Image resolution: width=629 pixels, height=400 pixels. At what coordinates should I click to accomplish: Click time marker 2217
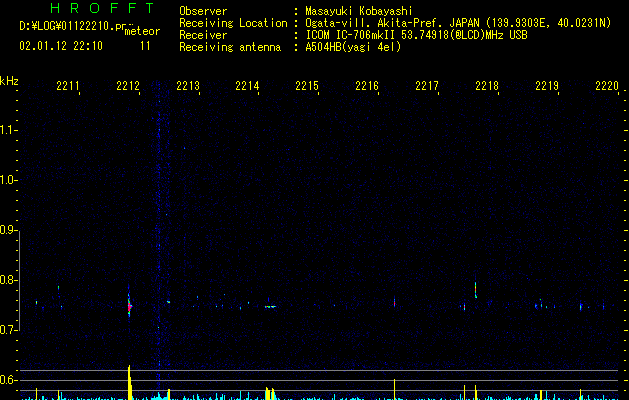click(x=427, y=86)
